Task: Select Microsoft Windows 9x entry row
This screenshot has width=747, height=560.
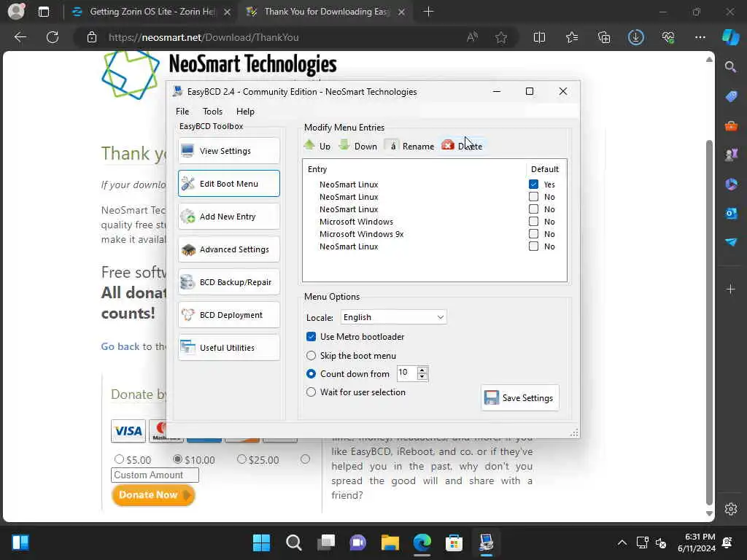Action: 361,234
